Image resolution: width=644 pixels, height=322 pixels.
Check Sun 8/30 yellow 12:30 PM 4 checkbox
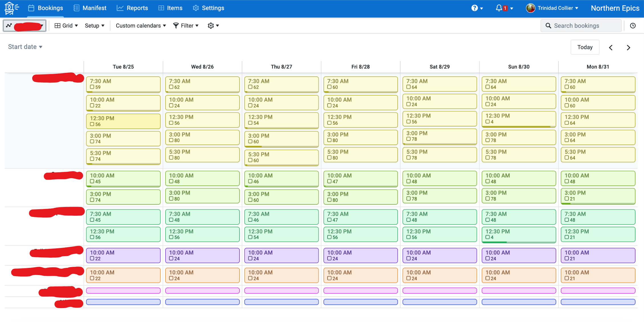487,122
